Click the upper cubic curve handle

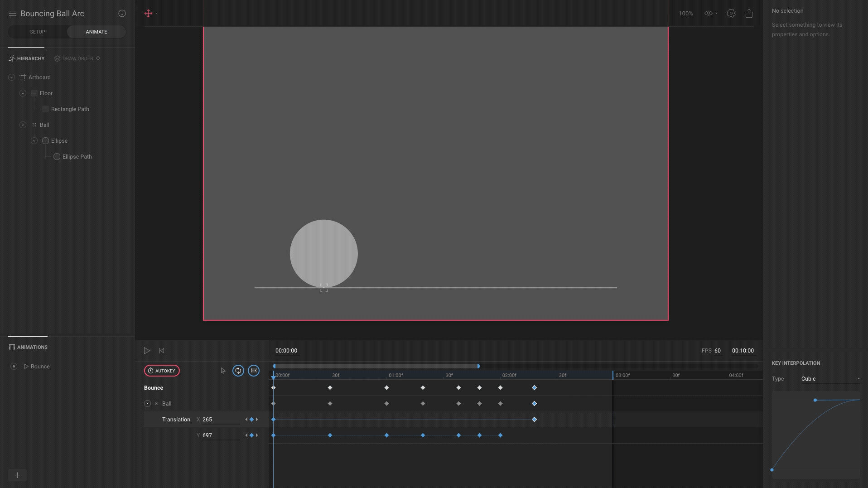pyautogui.click(x=815, y=400)
